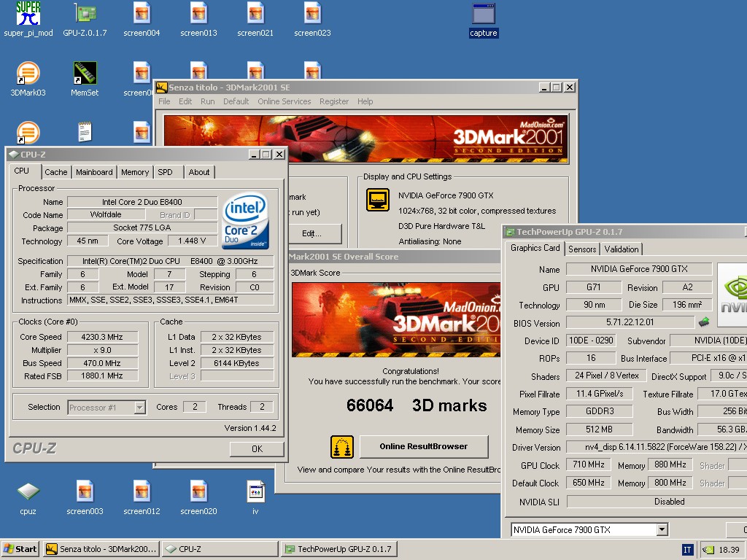Select the cpuz desktop icon
Image resolution: width=747 pixels, height=560 pixels.
[28, 498]
